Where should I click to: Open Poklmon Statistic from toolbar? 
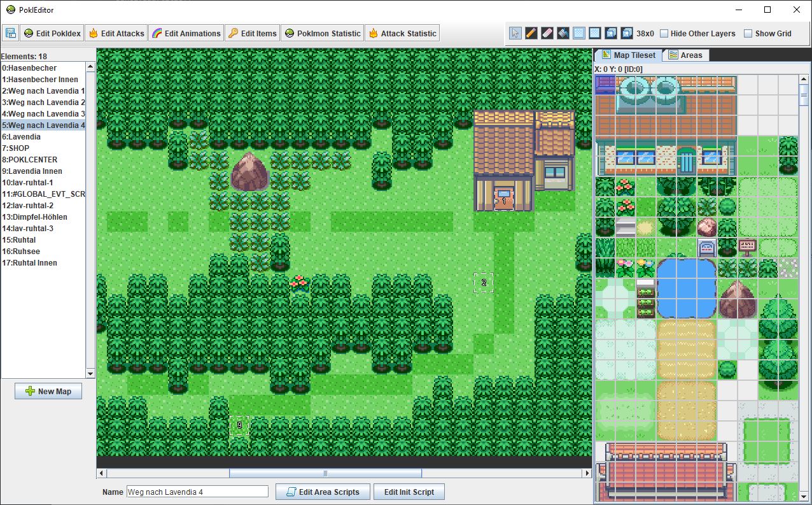323,33
